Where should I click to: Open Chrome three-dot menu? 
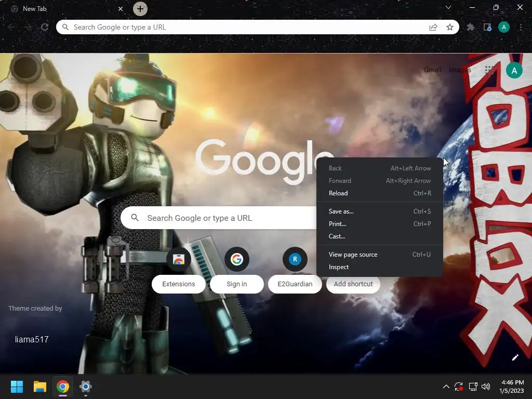point(521,27)
